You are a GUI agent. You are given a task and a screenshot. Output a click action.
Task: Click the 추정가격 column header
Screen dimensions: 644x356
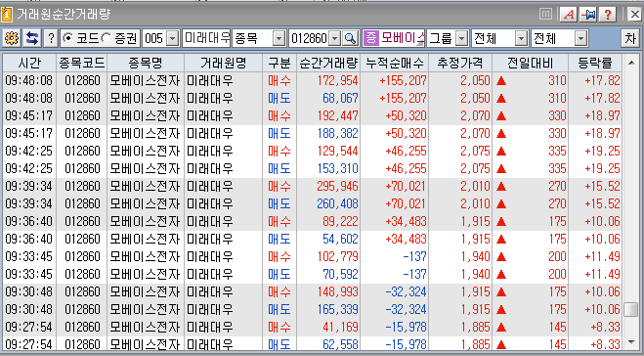(460, 63)
